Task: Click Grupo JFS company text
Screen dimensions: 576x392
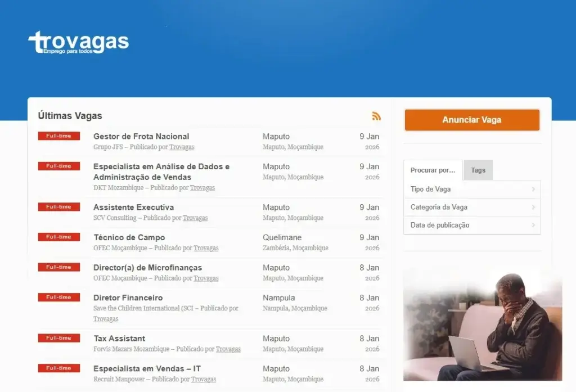Action: click(108, 147)
